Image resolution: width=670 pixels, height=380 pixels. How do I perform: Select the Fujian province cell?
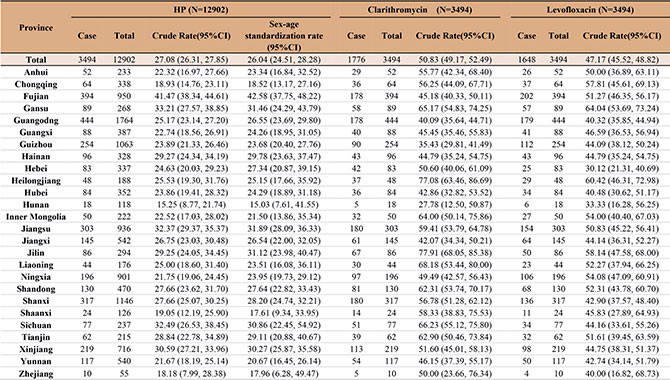36,96
